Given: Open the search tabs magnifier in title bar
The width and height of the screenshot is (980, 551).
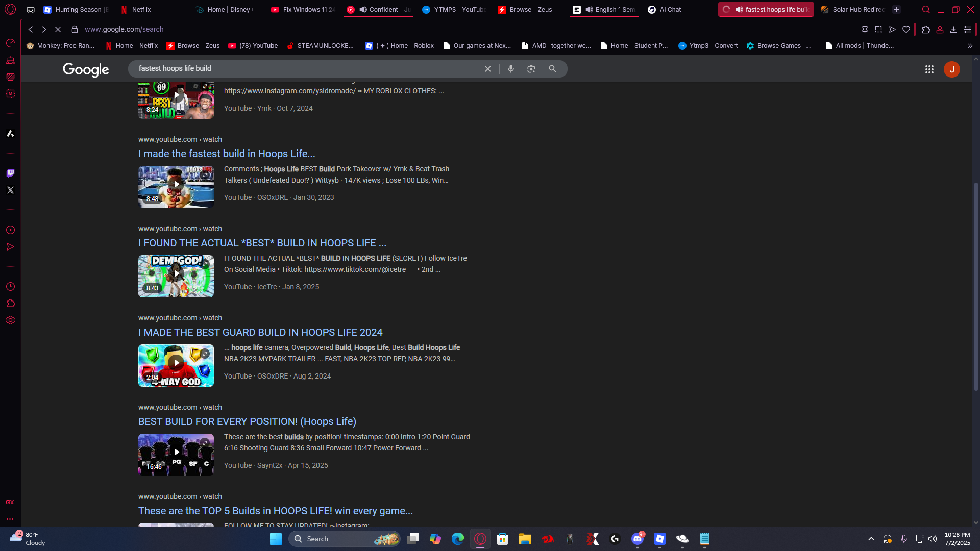Looking at the screenshot, I should pyautogui.click(x=926, y=10).
